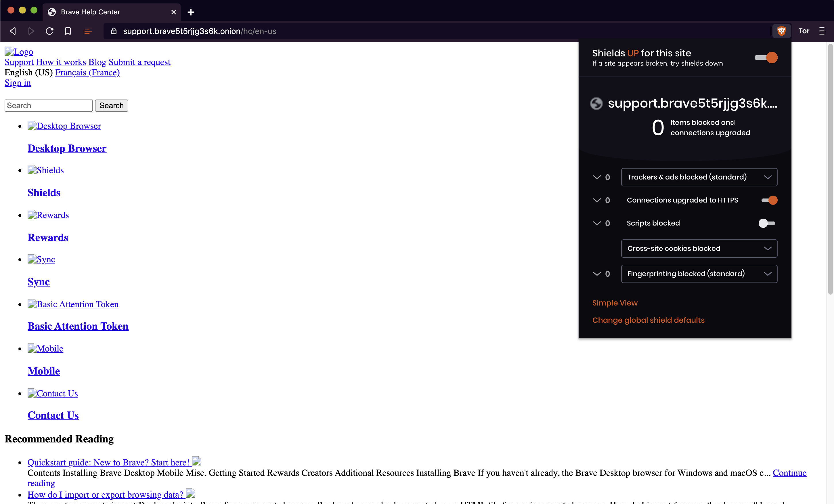
Task: Open the Cross-site cookies blocked dropdown
Action: coord(768,249)
